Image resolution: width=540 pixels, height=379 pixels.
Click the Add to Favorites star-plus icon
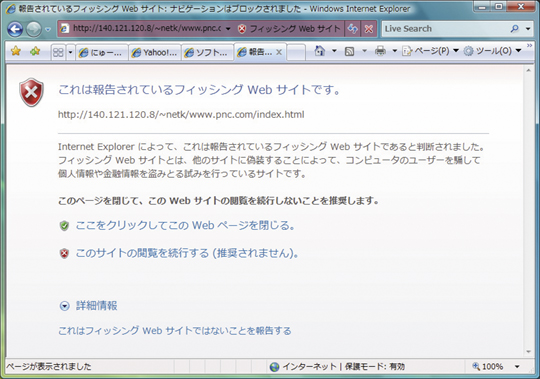[35, 51]
